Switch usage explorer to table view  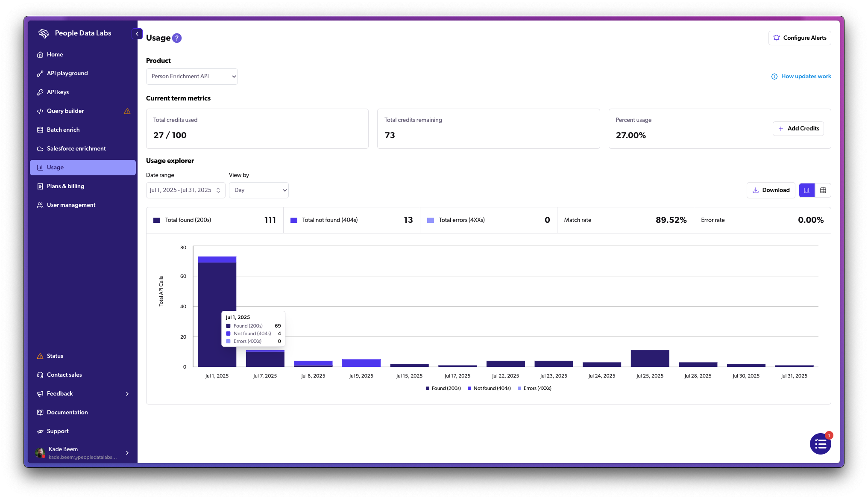pyautogui.click(x=824, y=190)
